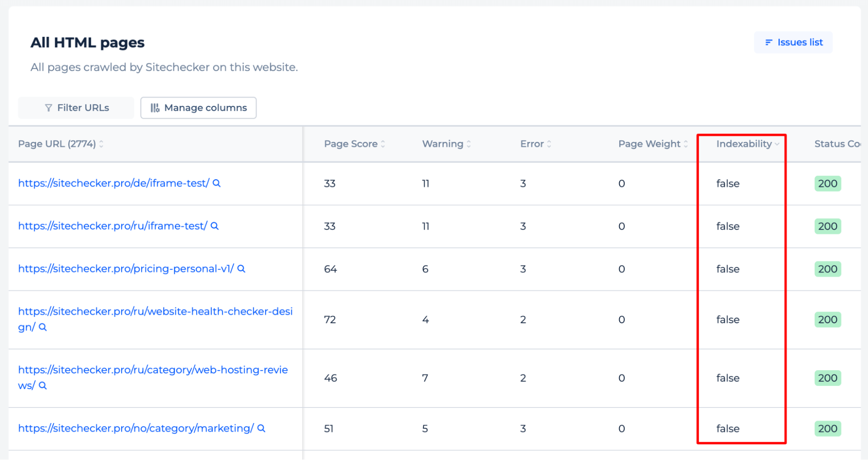
Task: Open the no/category/marketing page link
Action: pyautogui.click(x=136, y=428)
